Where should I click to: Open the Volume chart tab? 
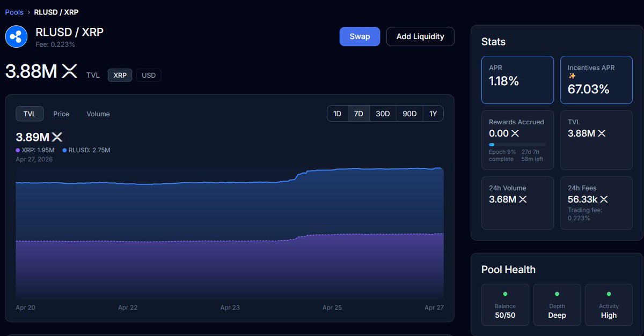[98, 114]
